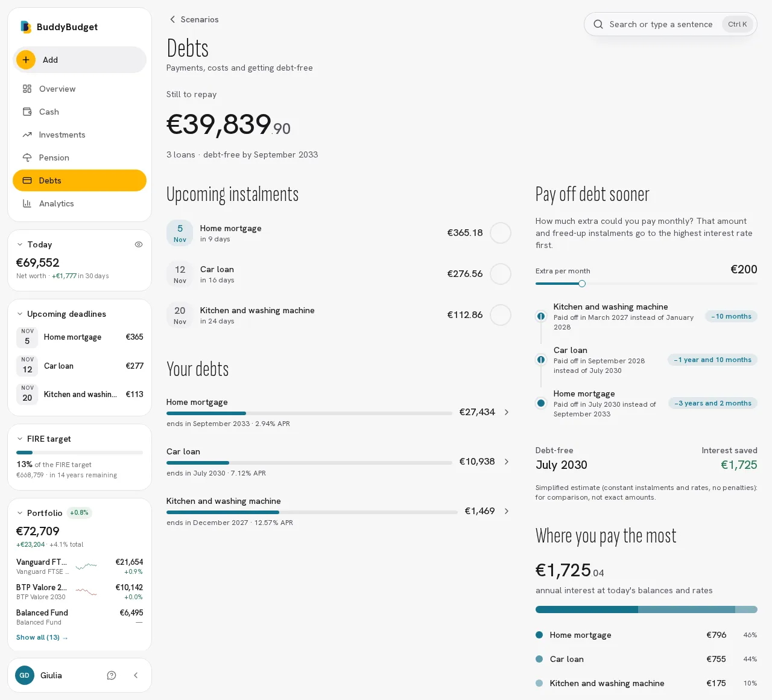Select the Debts menu item
Image resolution: width=772 pixels, height=700 pixels.
tap(80, 180)
